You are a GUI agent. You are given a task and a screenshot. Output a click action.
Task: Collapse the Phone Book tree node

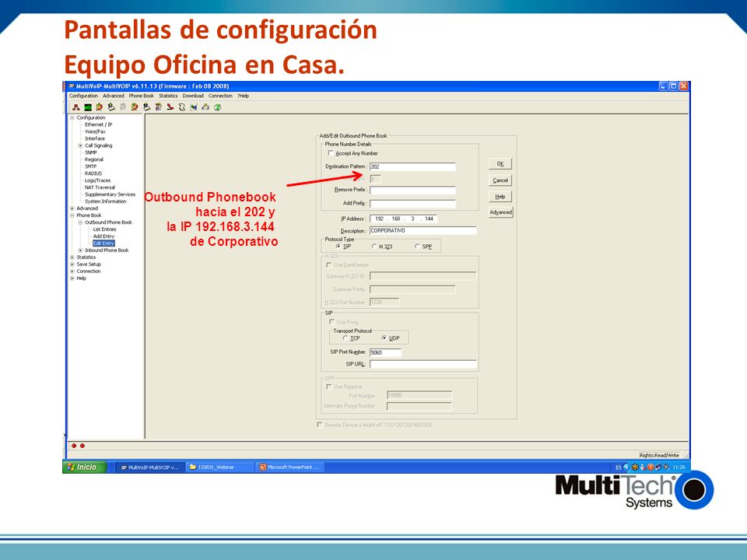[72, 215]
